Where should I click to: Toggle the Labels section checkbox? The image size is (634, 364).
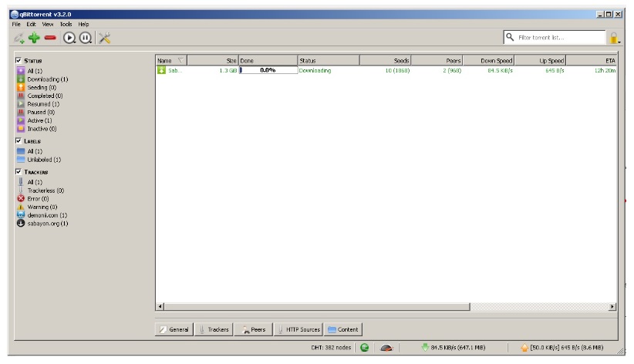click(19, 141)
